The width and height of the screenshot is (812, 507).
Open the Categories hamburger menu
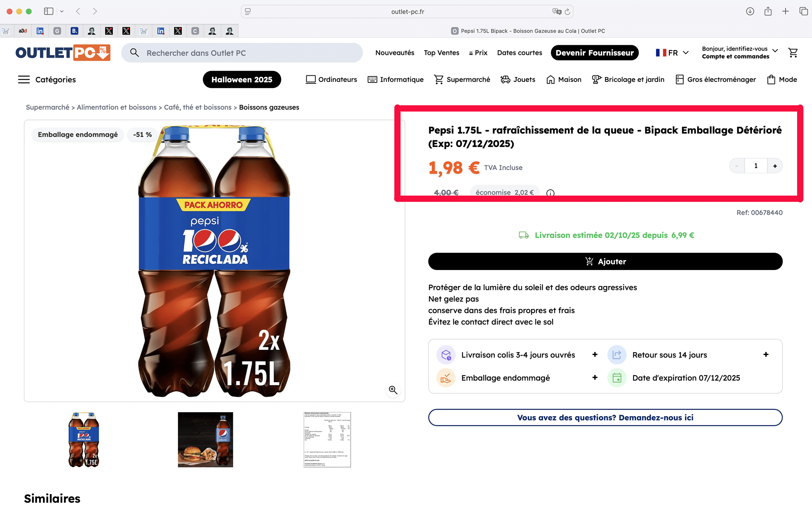(24, 80)
